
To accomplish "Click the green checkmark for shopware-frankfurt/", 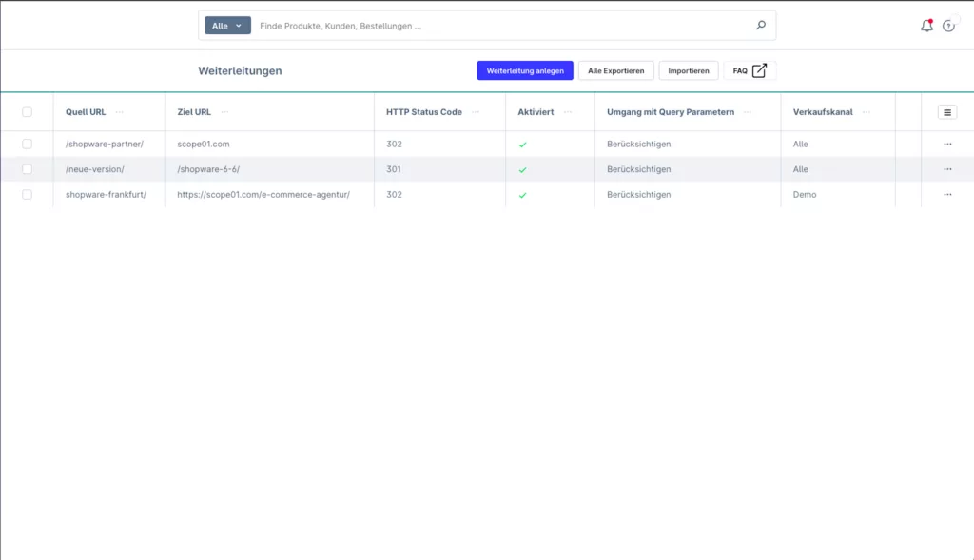I will tap(522, 196).
